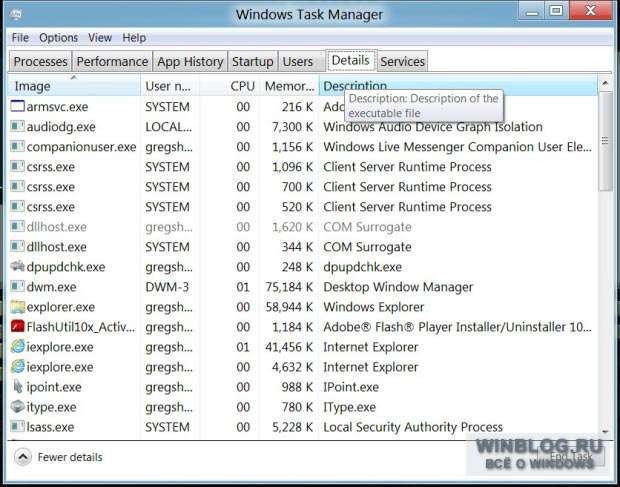
Task: Select the companionuser.exe name text
Action: [x=81, y=147]
